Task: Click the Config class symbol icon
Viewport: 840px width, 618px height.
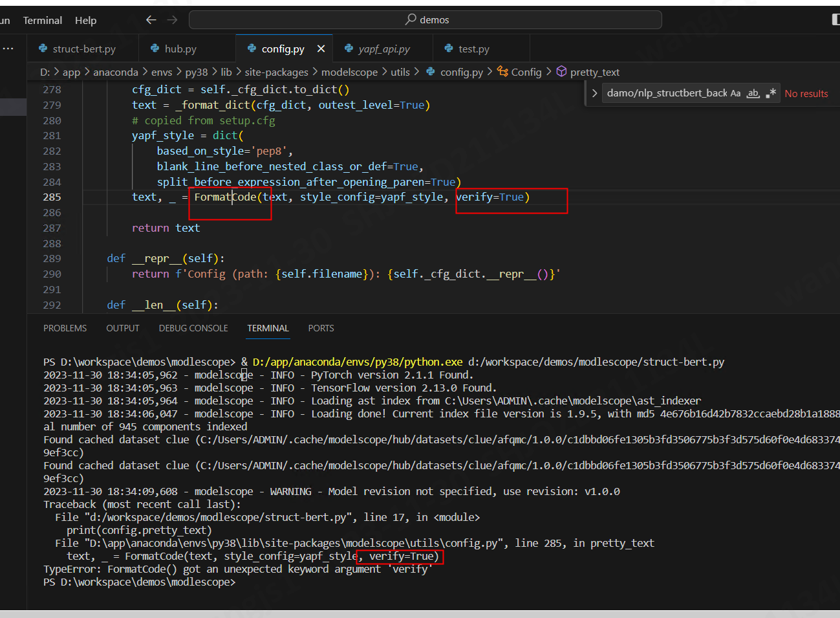Action: pyautogui.click(x=502, y=72)
